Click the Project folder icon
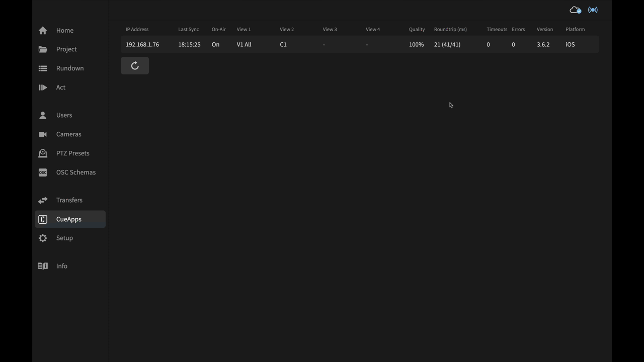644x362 pixels. [x=43, y=49]
